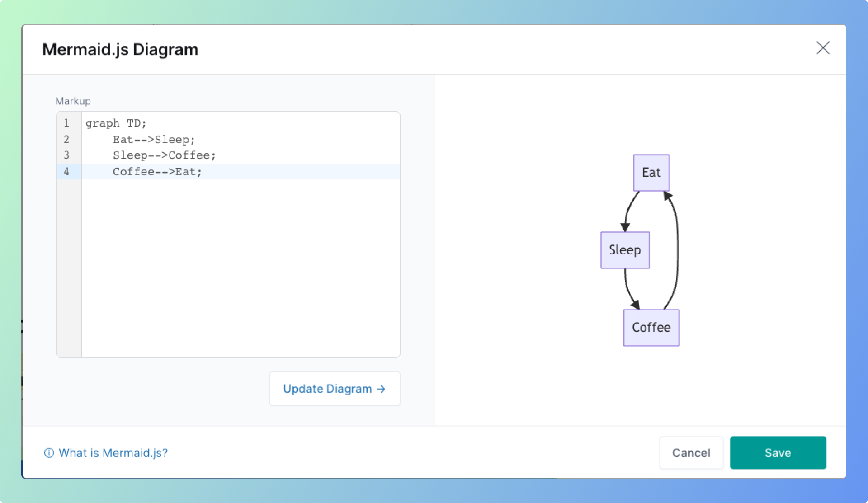This screenshot has height=503, width=868.
Task: Click the Sleep-->Coffee markup line
Action: click(164, 155)
